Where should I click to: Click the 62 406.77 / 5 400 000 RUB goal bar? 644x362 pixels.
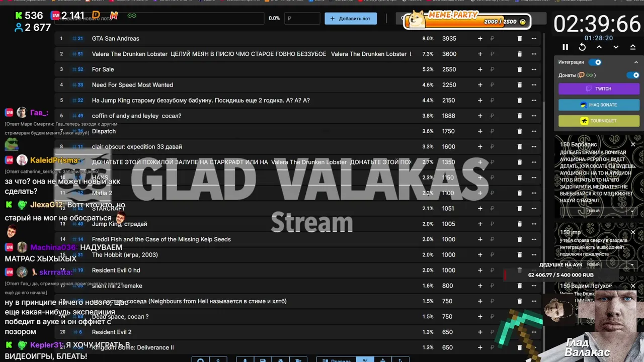click(561, 275)
